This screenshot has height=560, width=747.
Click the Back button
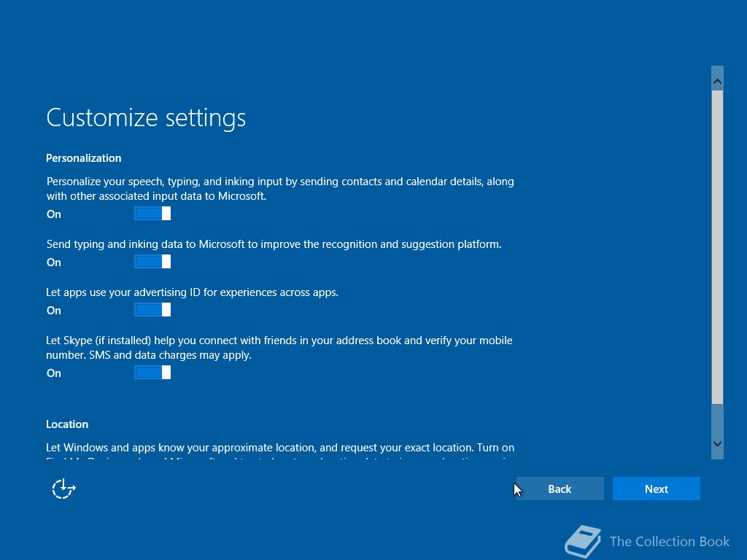pyautogui.click(x=560, y=489)
